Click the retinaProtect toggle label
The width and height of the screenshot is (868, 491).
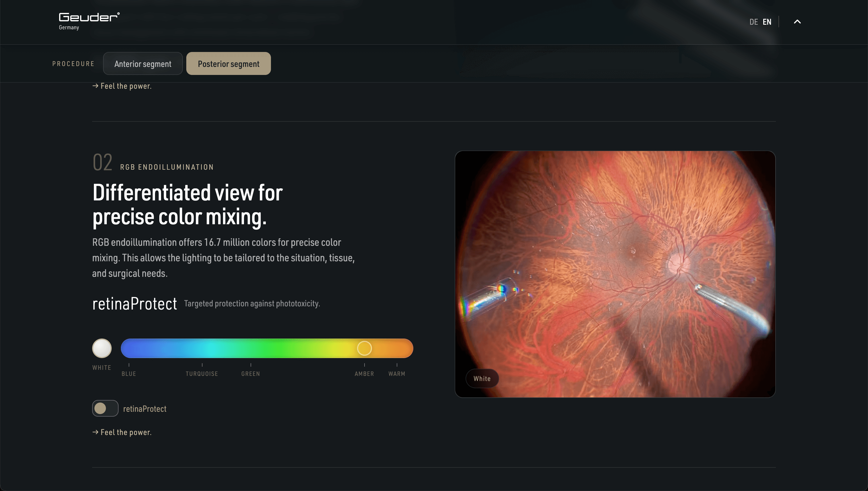point(145,409)
